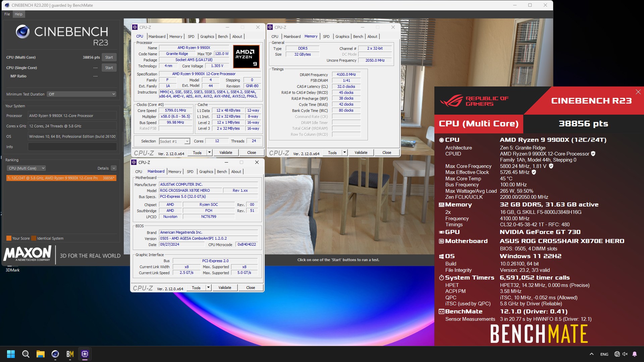
Task: Click Core Speed value 5799.01 MHz
Action: coord(175,110)
